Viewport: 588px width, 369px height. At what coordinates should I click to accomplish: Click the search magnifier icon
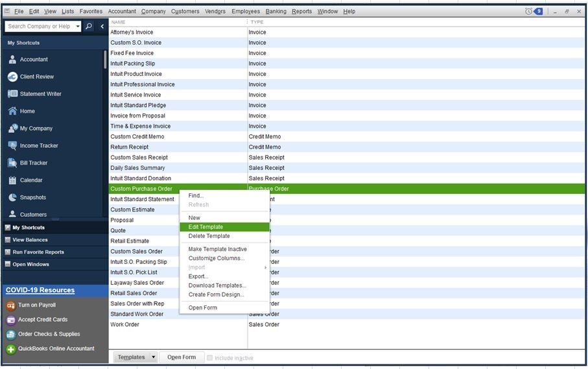click(x=89, y=26)
